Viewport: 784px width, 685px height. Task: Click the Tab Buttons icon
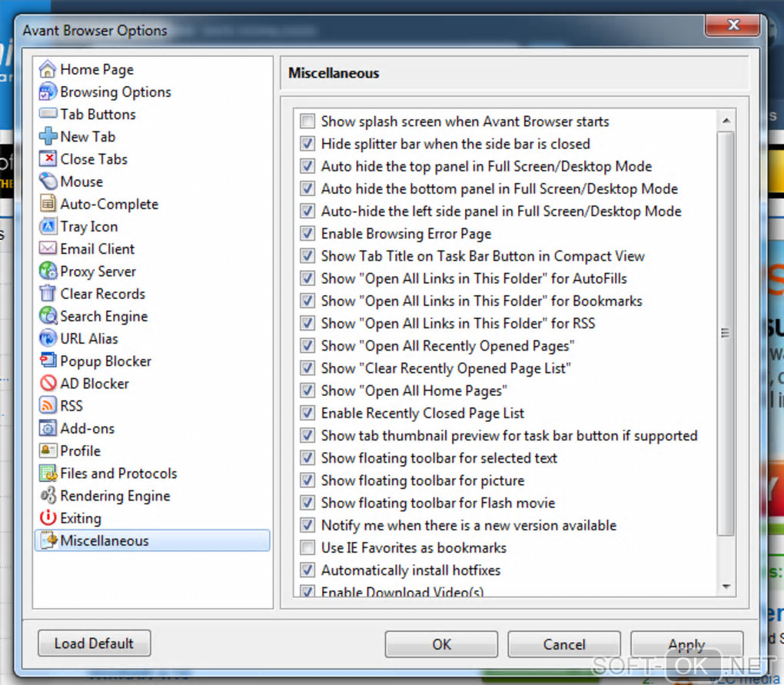[x=48, y=114]
